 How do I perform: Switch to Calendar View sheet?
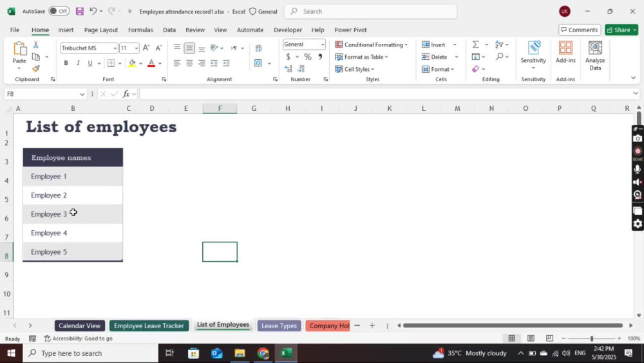point(80,326)
